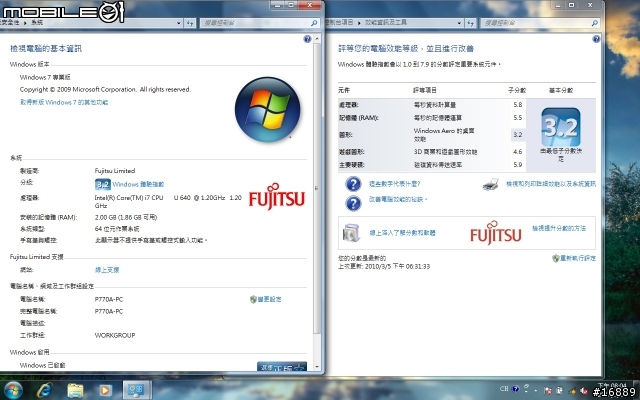Click question icon beside the tips link
640x400 pixels.
(353, 203)
